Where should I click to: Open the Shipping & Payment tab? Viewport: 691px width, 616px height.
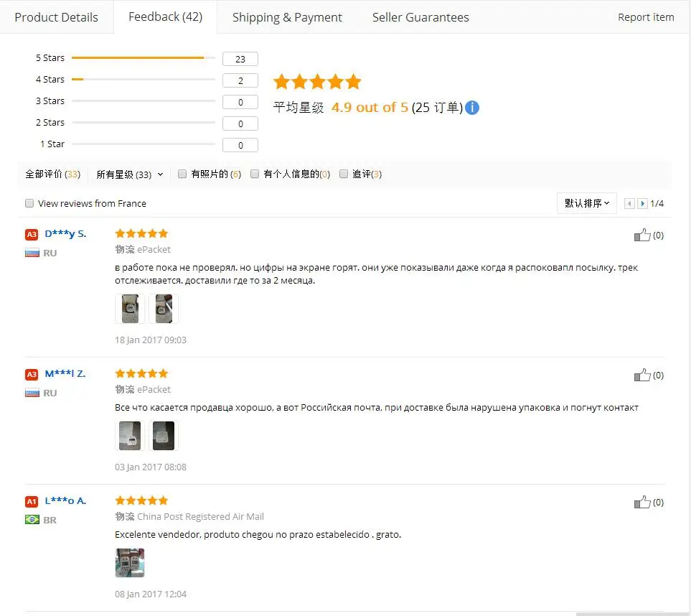(x=287, y=17)
